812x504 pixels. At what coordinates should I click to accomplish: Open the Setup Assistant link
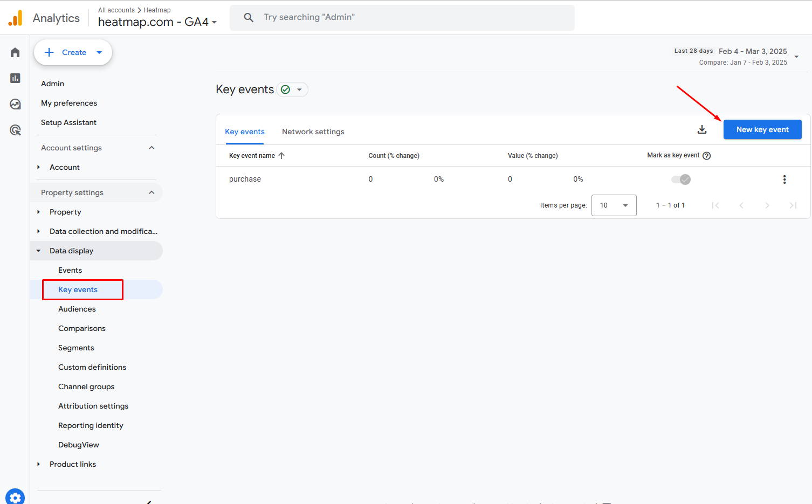click(x=69, y=122)
